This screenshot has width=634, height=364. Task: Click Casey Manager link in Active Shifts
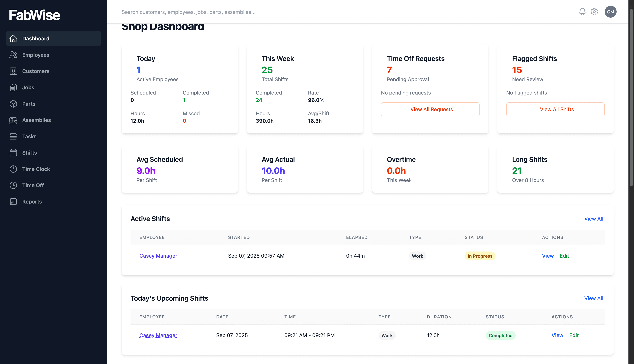pos(158,256)
